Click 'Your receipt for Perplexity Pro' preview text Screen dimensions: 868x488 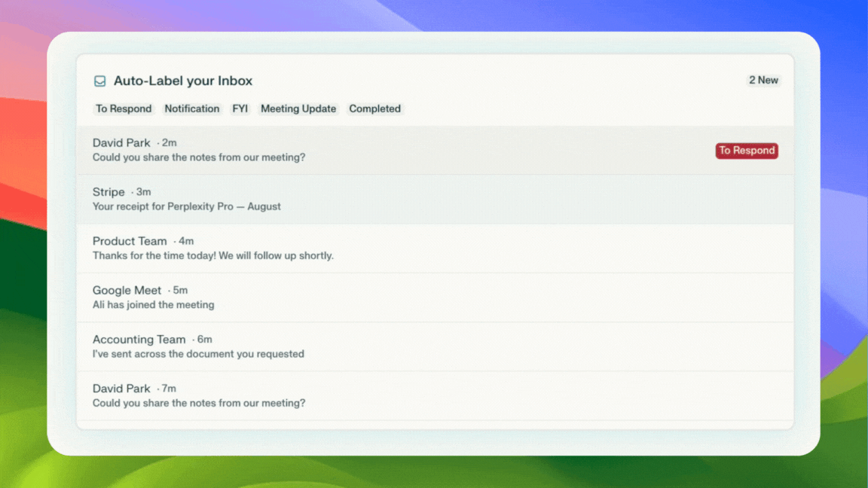point(187,206)
